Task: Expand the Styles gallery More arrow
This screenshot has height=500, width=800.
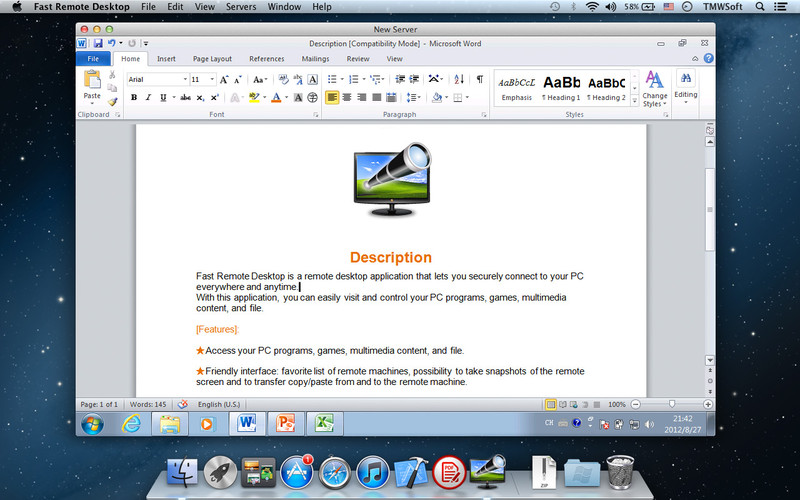Action: 635,101
